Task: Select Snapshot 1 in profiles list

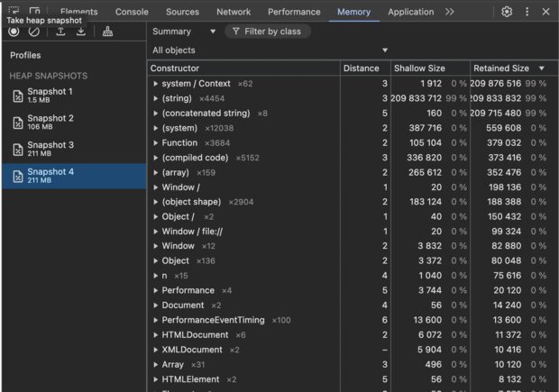Action: pyautogui.click(x=74, y=96)
